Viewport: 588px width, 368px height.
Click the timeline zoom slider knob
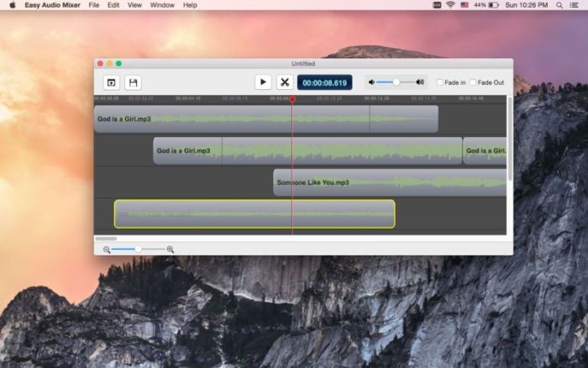click(139, 249)
